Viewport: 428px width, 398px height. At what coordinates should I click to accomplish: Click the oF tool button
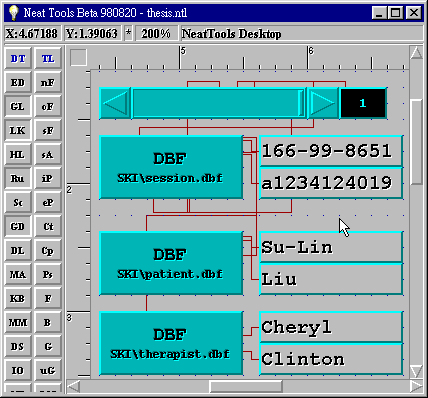point(48,106)
